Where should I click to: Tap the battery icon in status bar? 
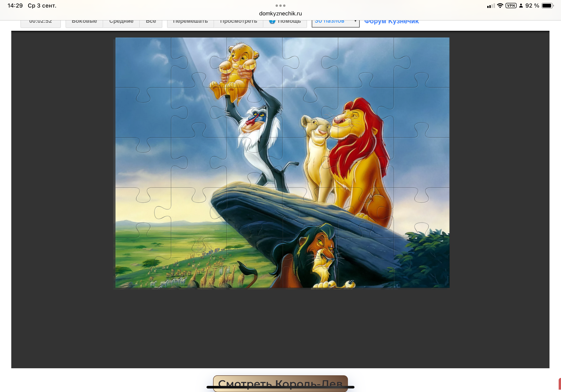tap(548, 6)
